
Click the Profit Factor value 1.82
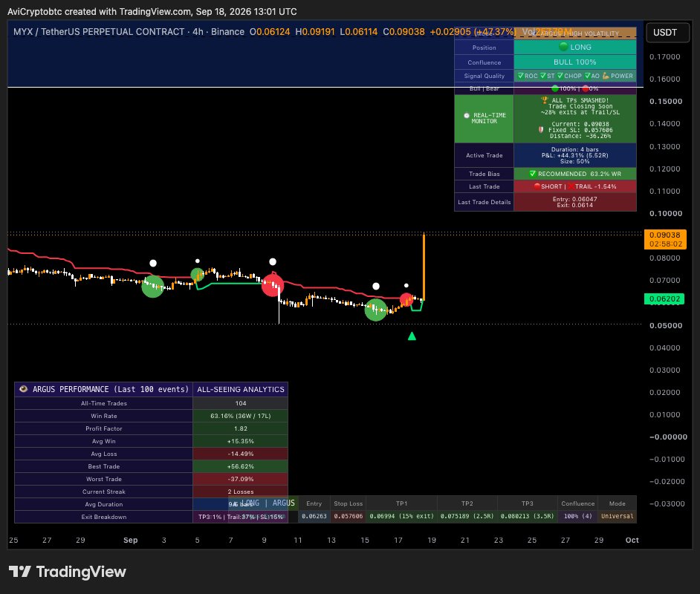241,428
